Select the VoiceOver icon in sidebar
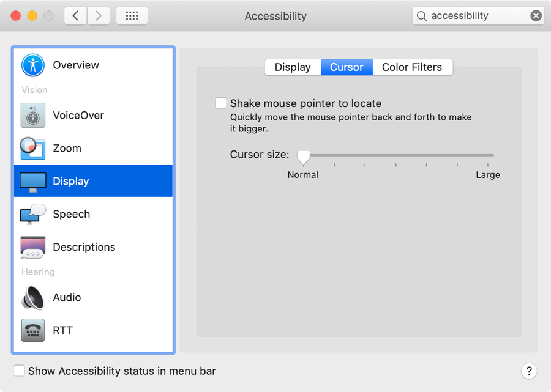 33,115
